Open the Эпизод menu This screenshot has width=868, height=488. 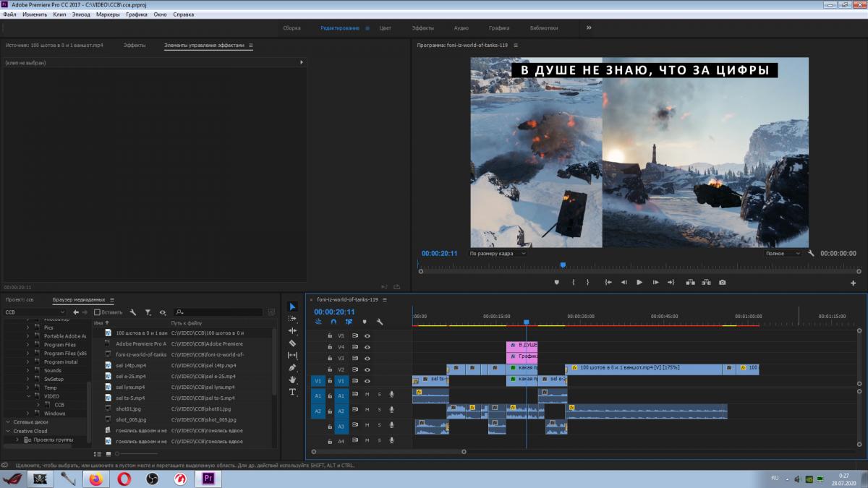coord(81,14)
